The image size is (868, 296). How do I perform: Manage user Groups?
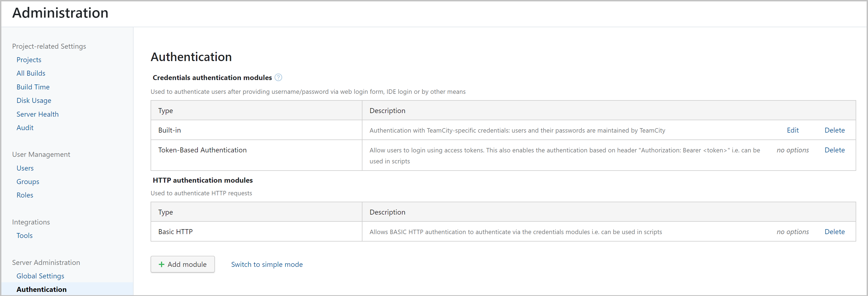[x=28, y=181]
